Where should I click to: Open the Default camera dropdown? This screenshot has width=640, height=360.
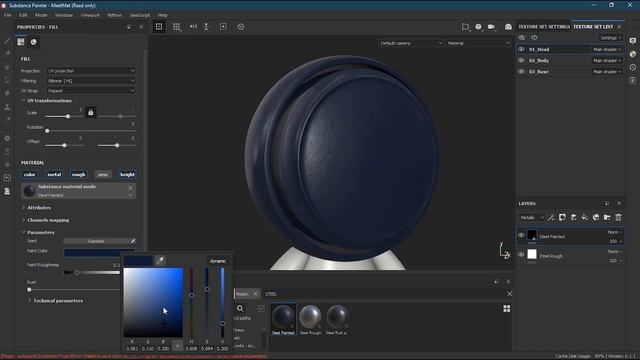(411, 43)
